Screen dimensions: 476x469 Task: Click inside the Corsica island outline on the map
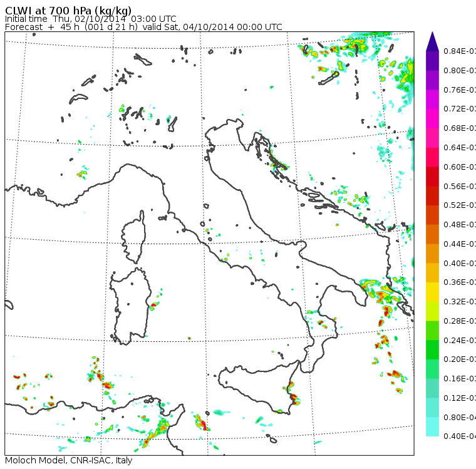pyautogui.click(x=135, y=240)
